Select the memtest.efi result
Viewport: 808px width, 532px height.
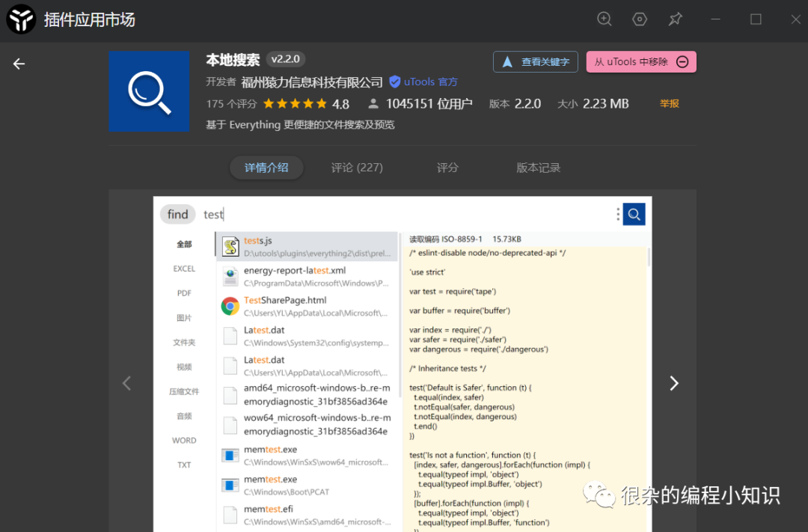point(307,515)
